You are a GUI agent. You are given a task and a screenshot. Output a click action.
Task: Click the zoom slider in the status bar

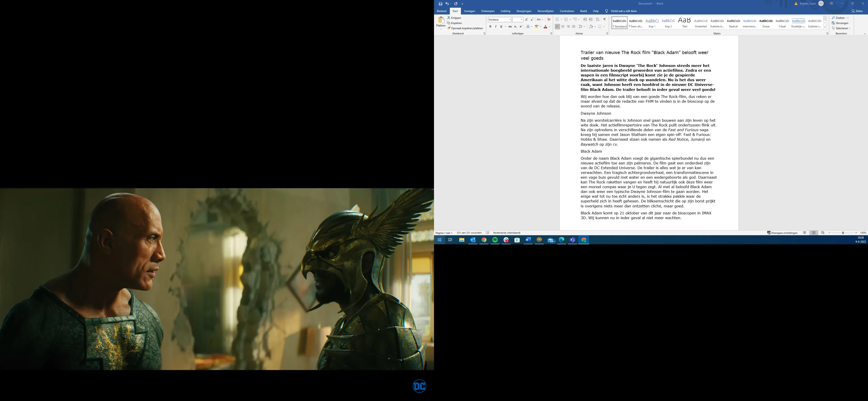(843, 233)
